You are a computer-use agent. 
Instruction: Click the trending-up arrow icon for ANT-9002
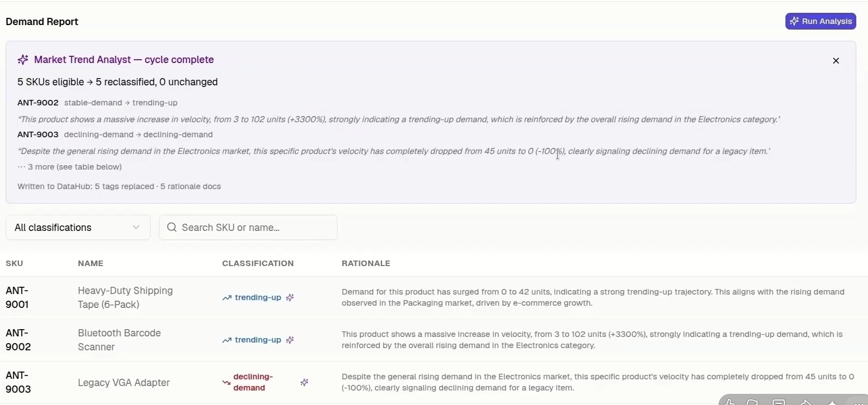[x=226, y=340]
